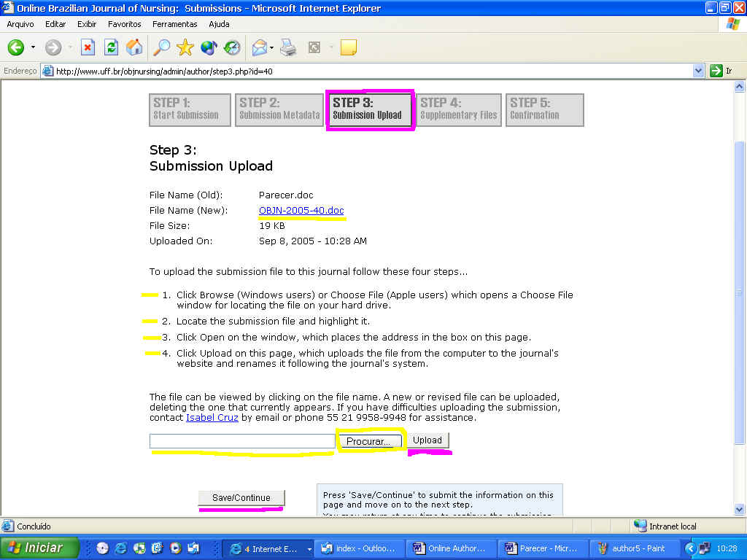Click the Print icon in toolbar
The image size is (747, 560).
[x=289, y=48]
